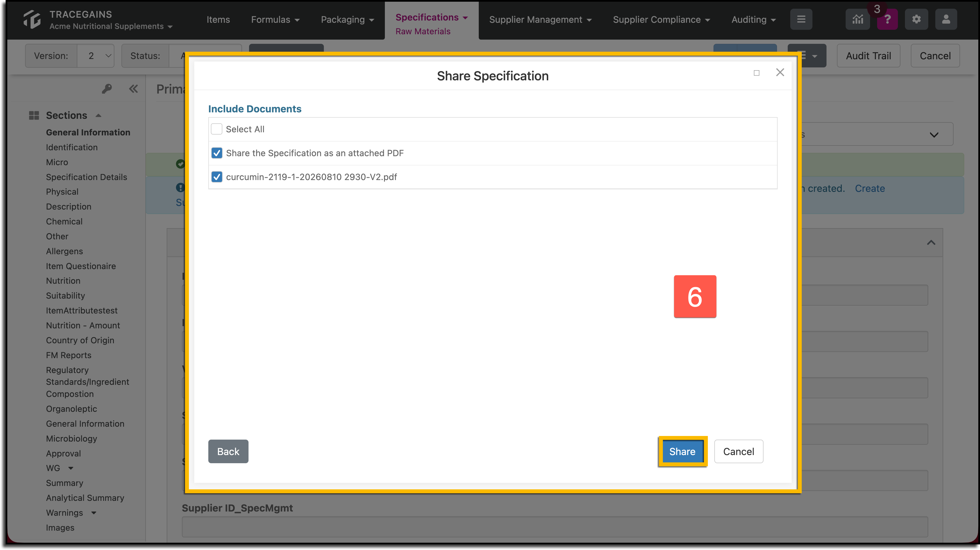Viewport: 980px width, 550px height.
Task: Open the list menu button dropdown arrow
Action: (814, 56)
